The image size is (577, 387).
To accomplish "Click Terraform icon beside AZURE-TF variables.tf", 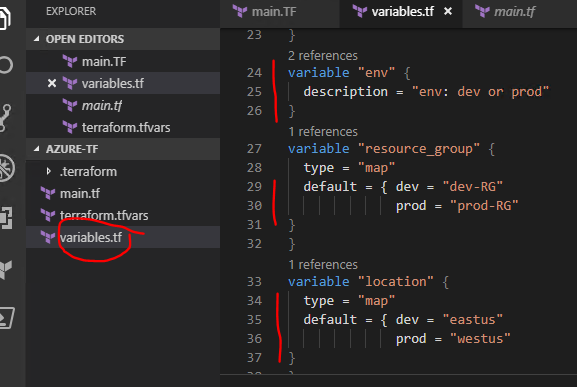I will (x=48, y=237).
